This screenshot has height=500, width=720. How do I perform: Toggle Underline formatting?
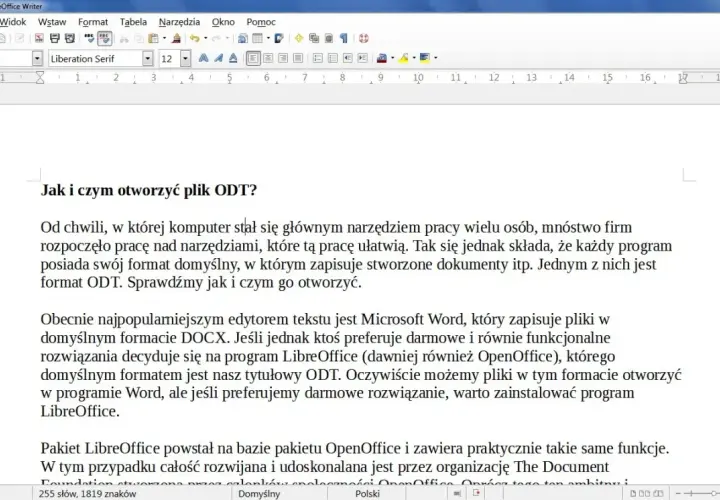point(233,58)
